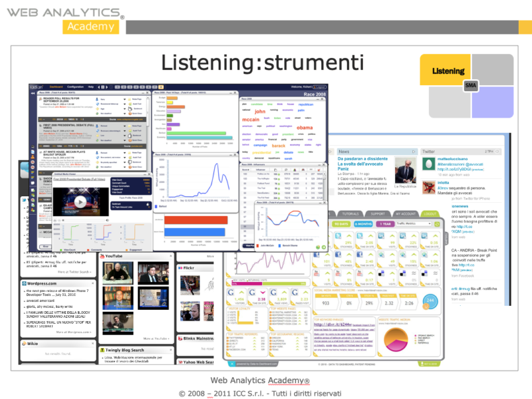Open the 'Da pasdaran a dissidente' news headline
The image size is (532, 399).
362,164
